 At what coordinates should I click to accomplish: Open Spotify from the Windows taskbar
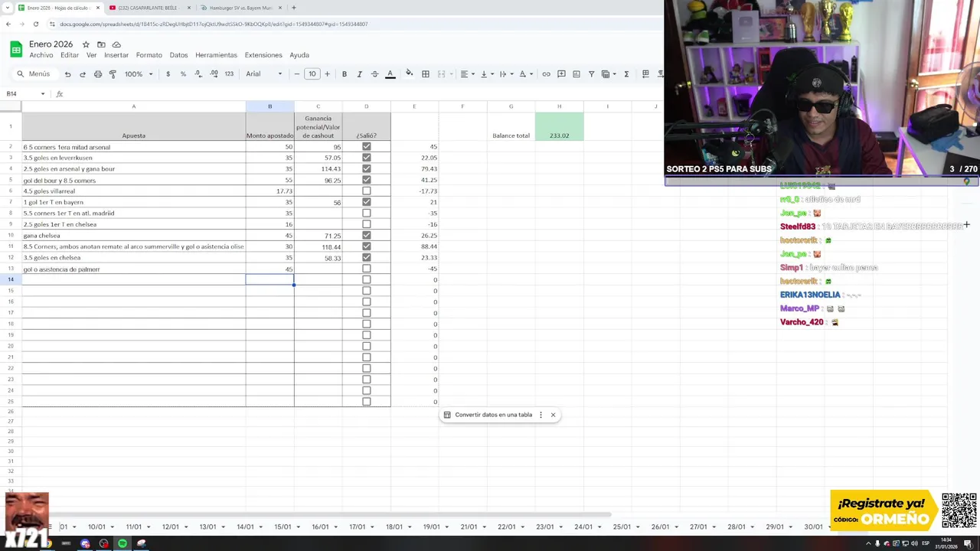(122, 543)
